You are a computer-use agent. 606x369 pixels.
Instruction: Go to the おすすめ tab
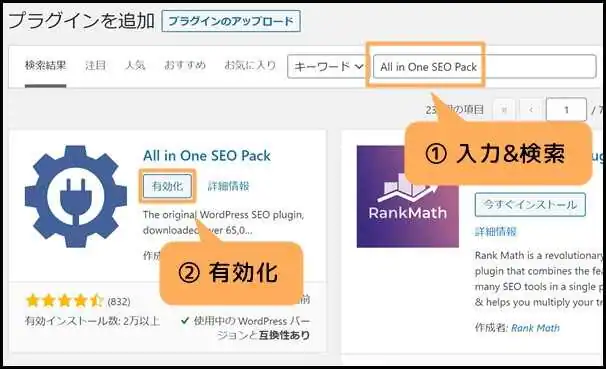[x=185, y=65]
